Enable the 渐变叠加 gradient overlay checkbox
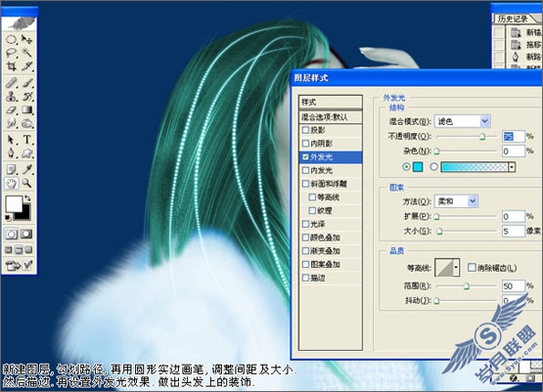Screen dimensions: 543x392 click(305, 251)
